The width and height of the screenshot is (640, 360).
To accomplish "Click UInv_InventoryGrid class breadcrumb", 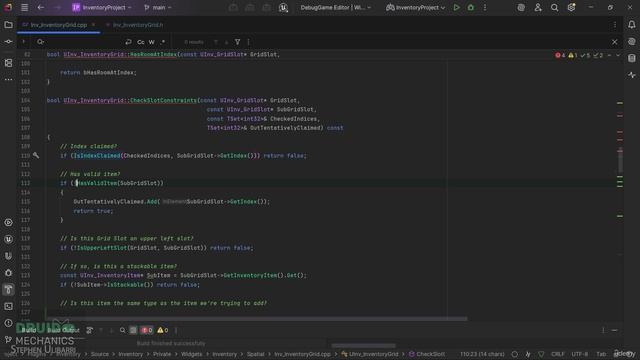I will pyautogui.click(x=370, y=354).
